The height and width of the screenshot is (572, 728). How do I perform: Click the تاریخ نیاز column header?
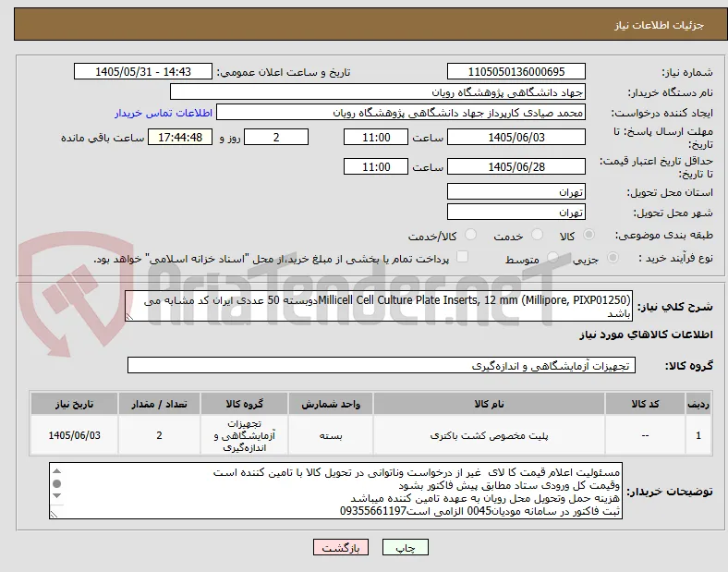click(74, 404)
